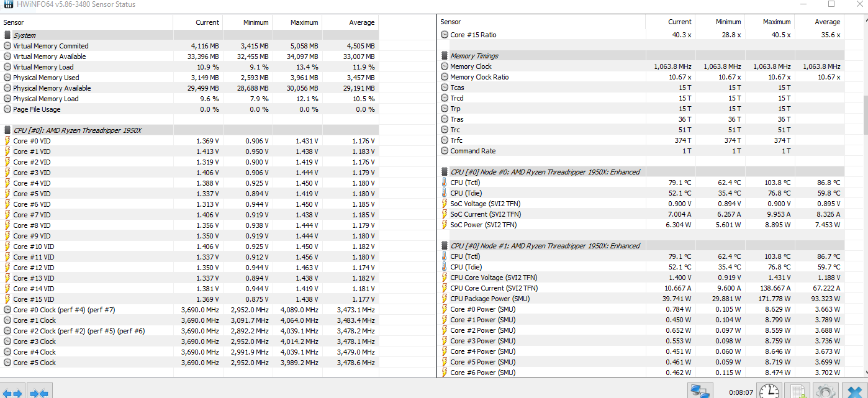Click the shrink sensor columns arrows icon
Screen dimensions: 868x398
[39, 392]
